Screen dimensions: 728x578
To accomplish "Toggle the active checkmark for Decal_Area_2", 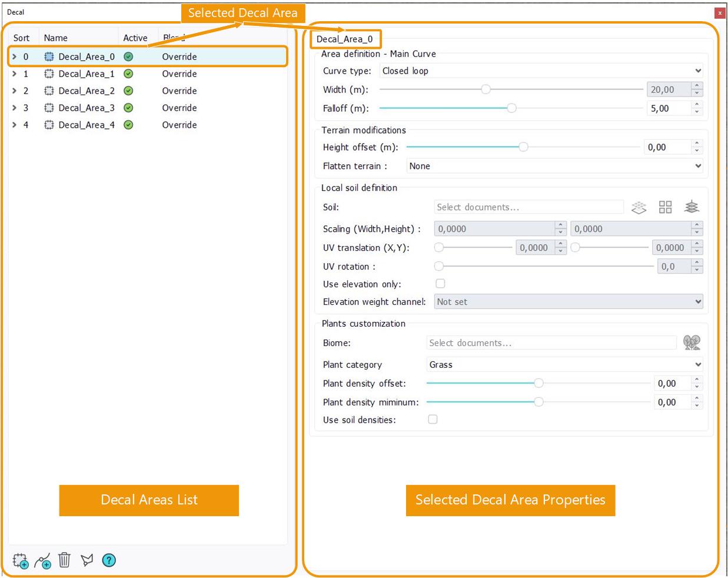I will [128, 91].
